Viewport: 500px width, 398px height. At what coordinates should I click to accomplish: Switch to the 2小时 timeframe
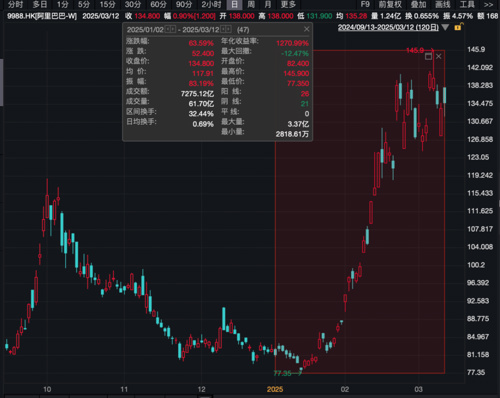(211, 4)
